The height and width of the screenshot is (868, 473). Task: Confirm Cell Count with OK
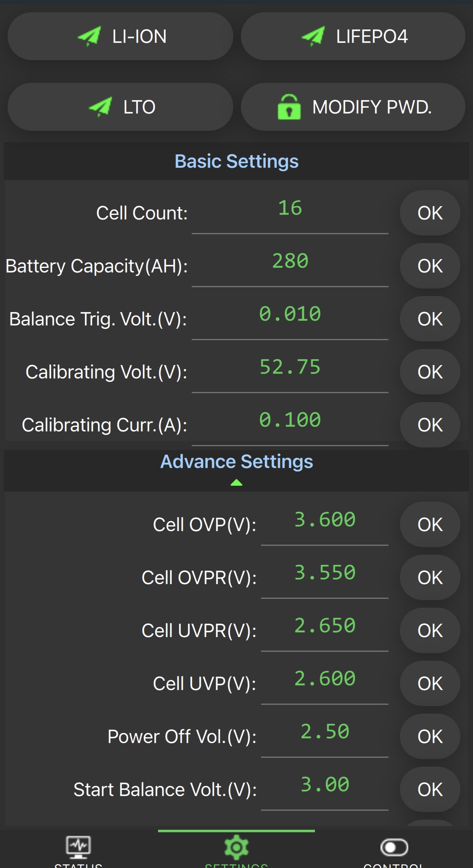point(430,213)
